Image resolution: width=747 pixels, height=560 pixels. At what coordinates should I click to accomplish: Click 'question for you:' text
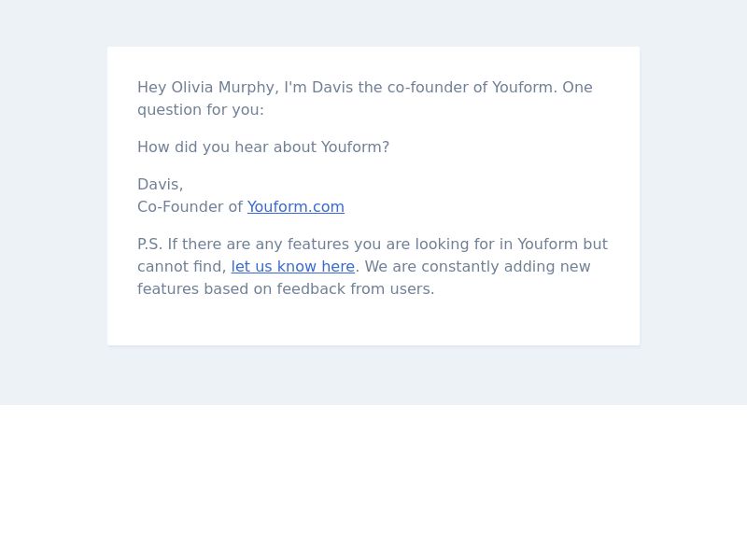coord(201,110)
